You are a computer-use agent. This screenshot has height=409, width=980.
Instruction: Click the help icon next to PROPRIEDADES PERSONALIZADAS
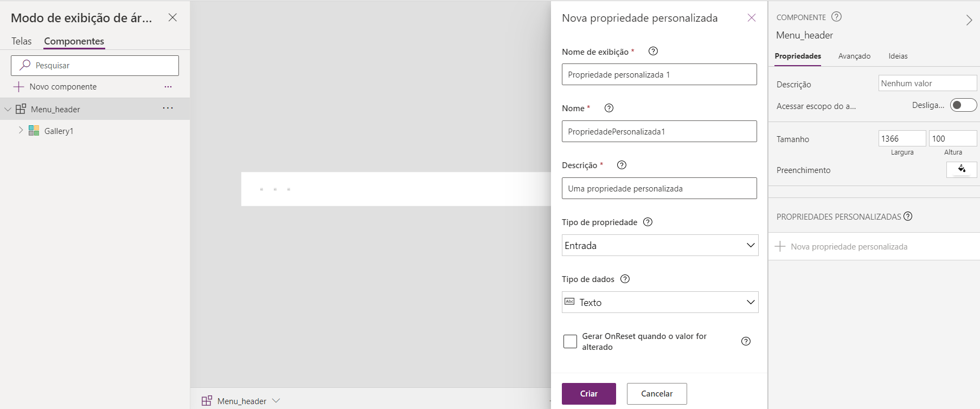[908, 216]
